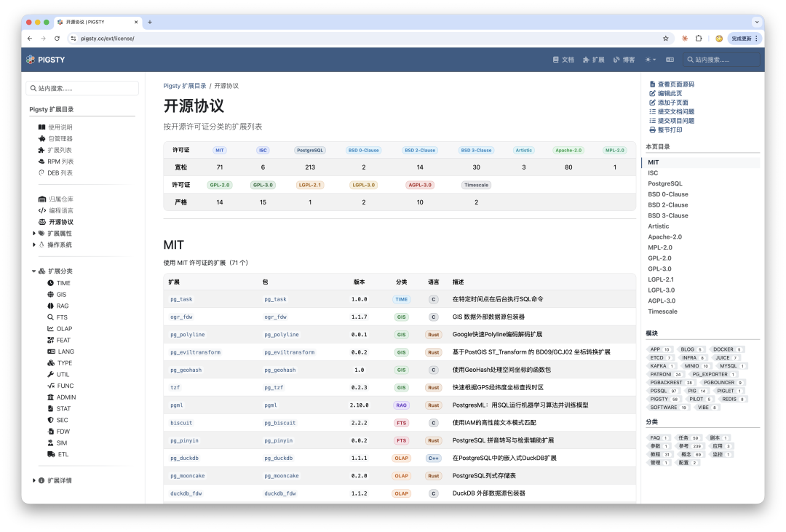Open a new browser tab
786x532 pixels.
150,22
